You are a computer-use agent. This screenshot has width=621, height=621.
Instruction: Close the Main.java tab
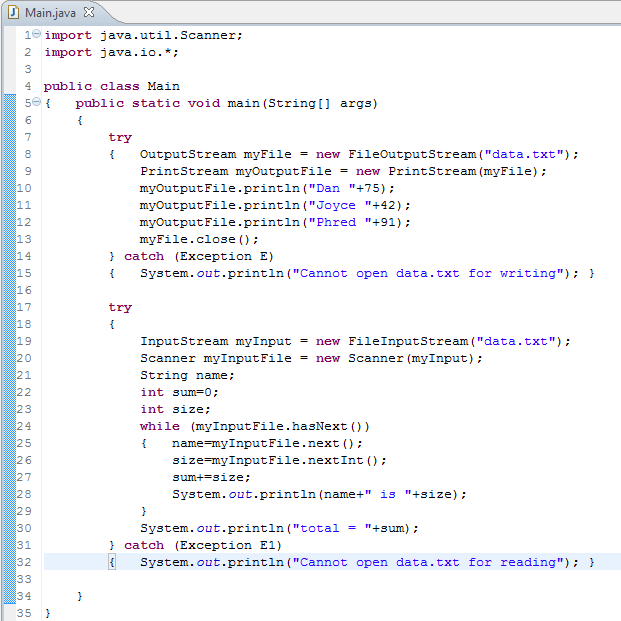tap(89, 12)
